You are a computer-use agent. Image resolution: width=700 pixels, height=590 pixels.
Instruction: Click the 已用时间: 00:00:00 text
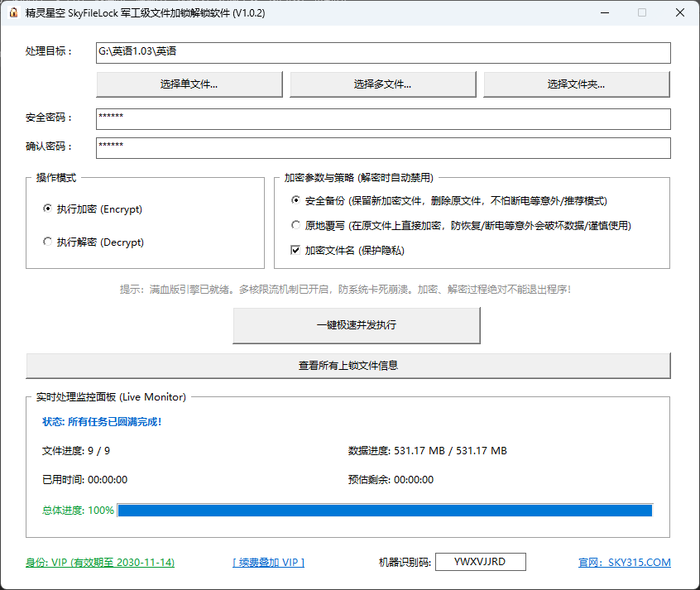point(85,480)
